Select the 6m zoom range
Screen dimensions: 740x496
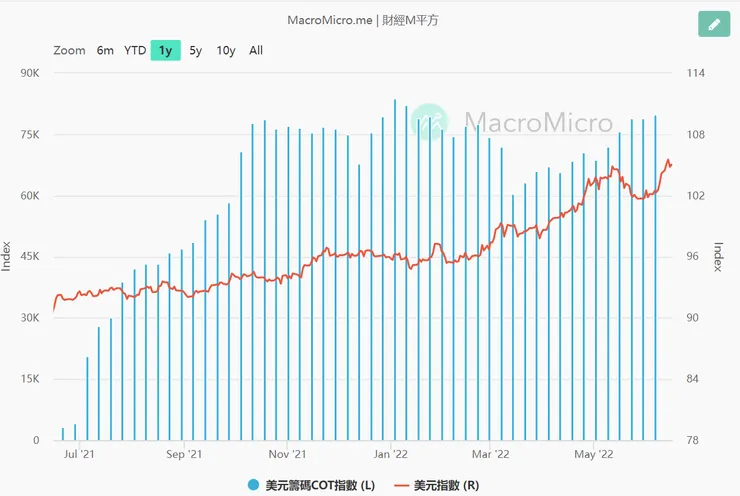105,50
